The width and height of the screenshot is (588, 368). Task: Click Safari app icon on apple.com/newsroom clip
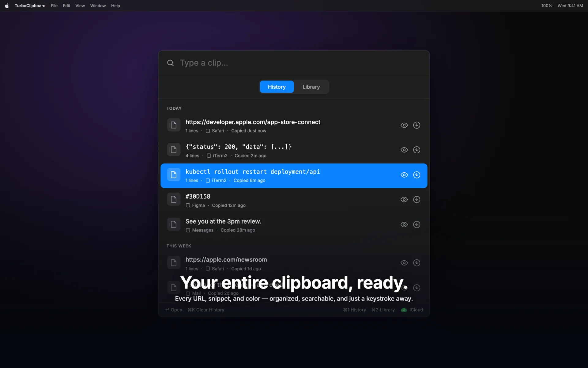click(208, 269)
